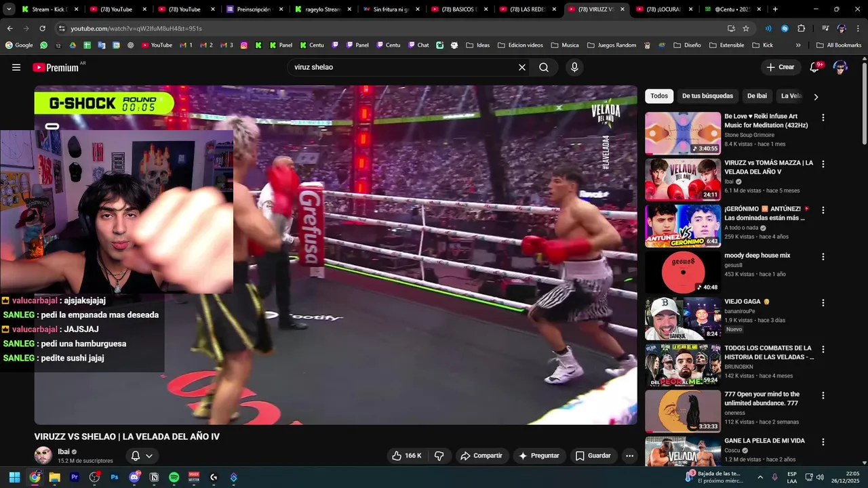Switch to 'Stream - Kick' browser tab
Image resolution: width=868 pixels, height=488 pixels.
pyautogui.click(x=51, y=9)
